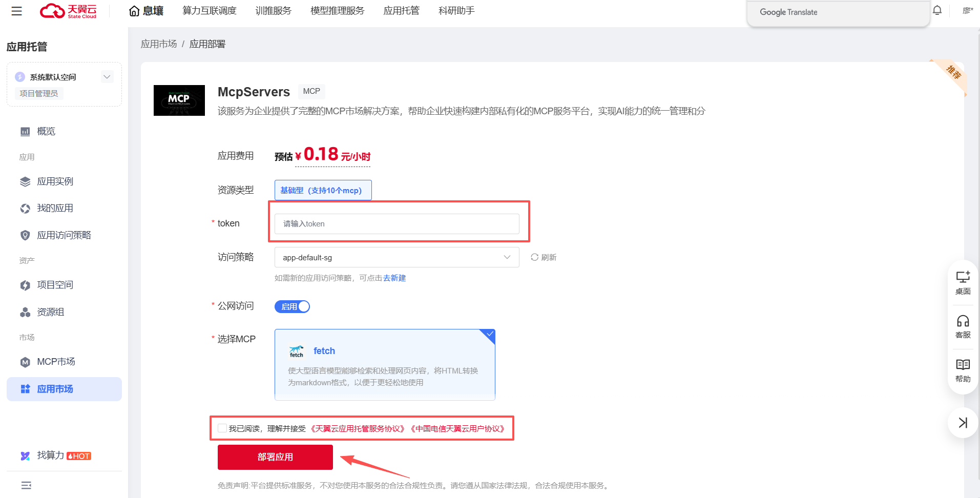Collapse the sidebar with bottom menu icon
Screen dimensions: 980x498
tap(26, 485)
